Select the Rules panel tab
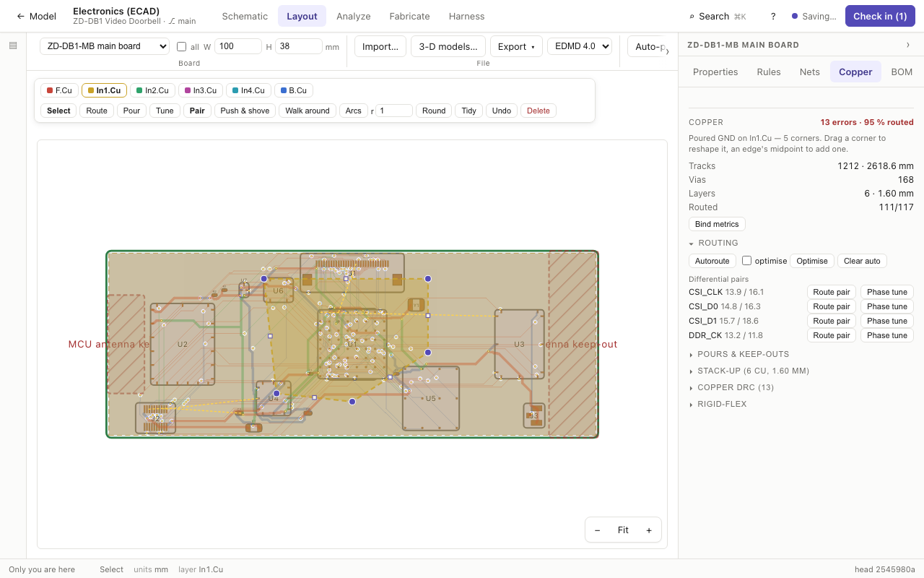Viewport: 924px width, 578px height. tap(769, 72)
